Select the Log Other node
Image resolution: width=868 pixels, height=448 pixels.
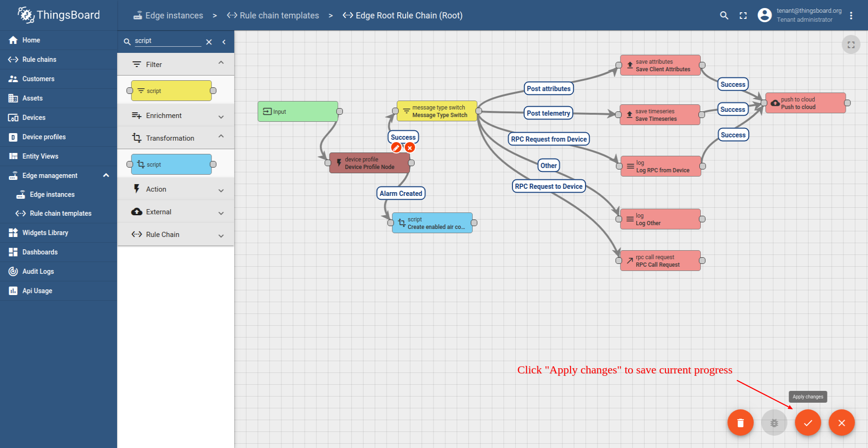pyautogui.click(x=660, y=219)
